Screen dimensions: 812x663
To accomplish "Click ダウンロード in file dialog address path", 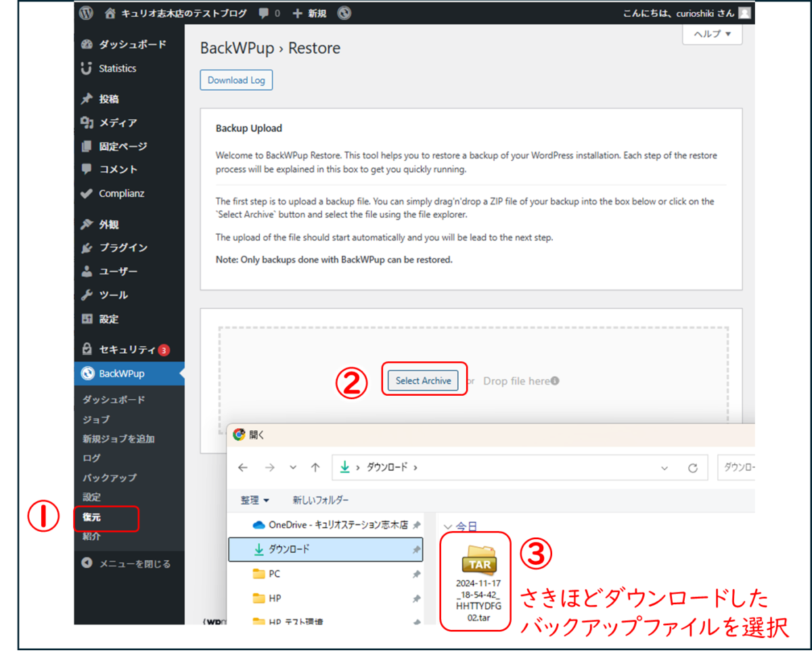I will coord(386,467).
